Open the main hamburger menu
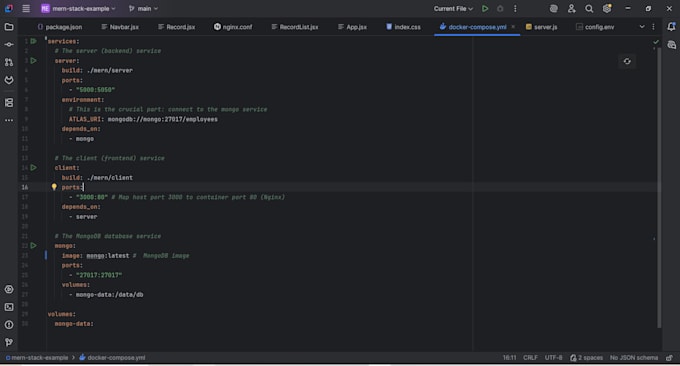Viewport: 680px width, 366px height. [26, 9]
